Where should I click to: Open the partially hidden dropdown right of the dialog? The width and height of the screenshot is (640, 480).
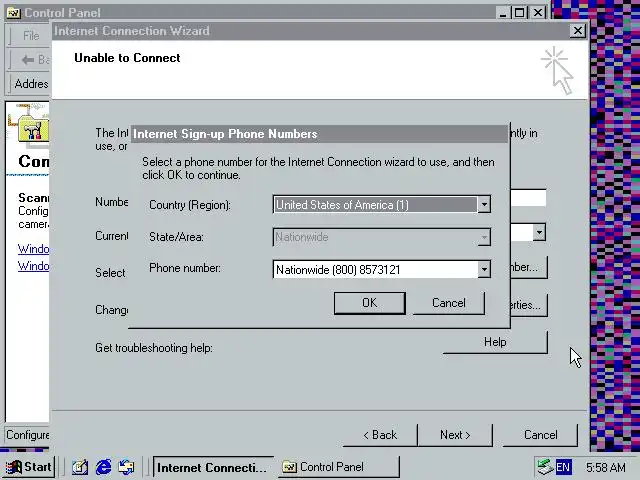point(539,233)
